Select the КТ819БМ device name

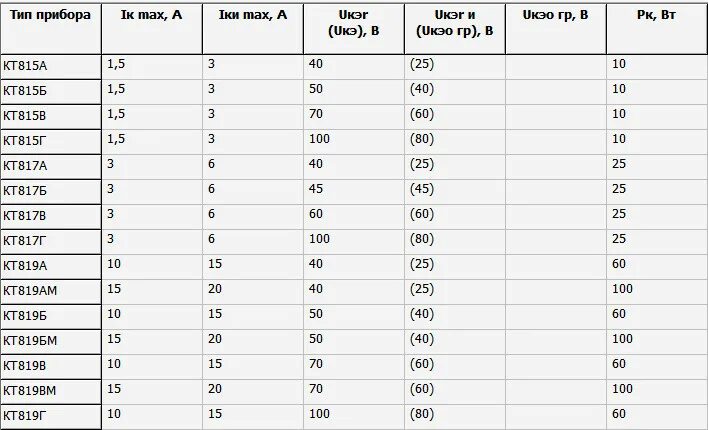[x=50, y=342]
